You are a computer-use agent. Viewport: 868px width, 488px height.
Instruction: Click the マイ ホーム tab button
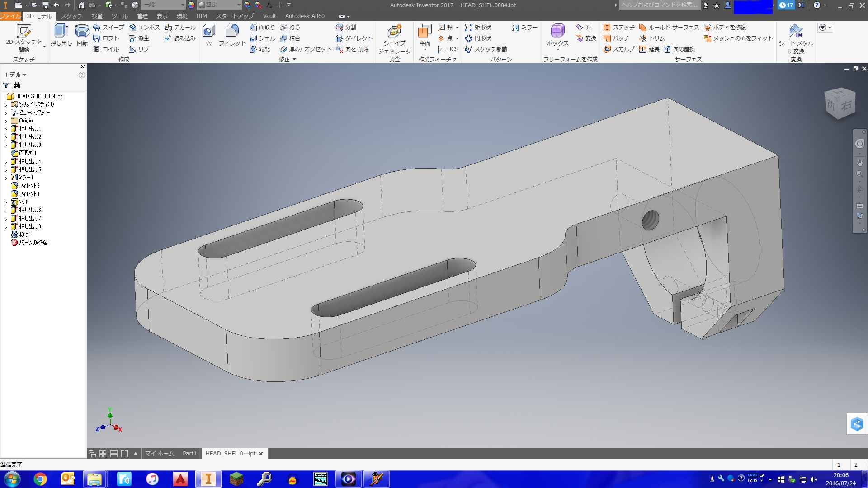(159, 454)
